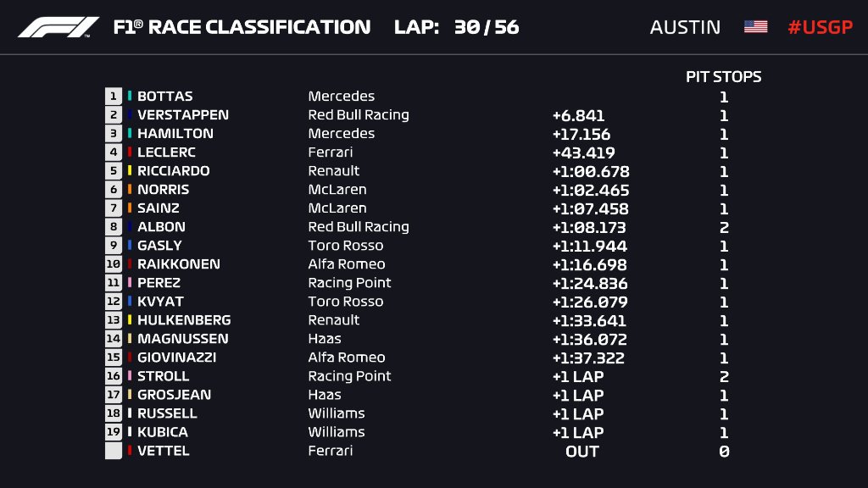Click Ricciardo's yellow team color bar

(x=130, y=170)
